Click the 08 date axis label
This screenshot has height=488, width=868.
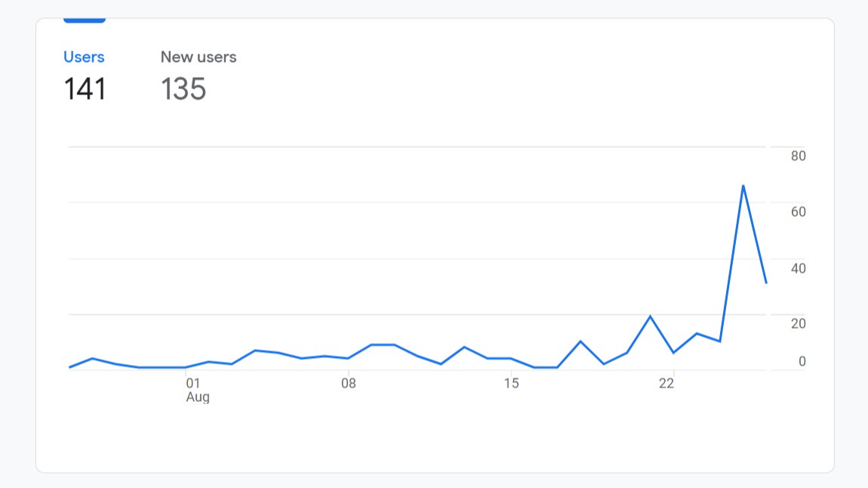tap(348, 384)
